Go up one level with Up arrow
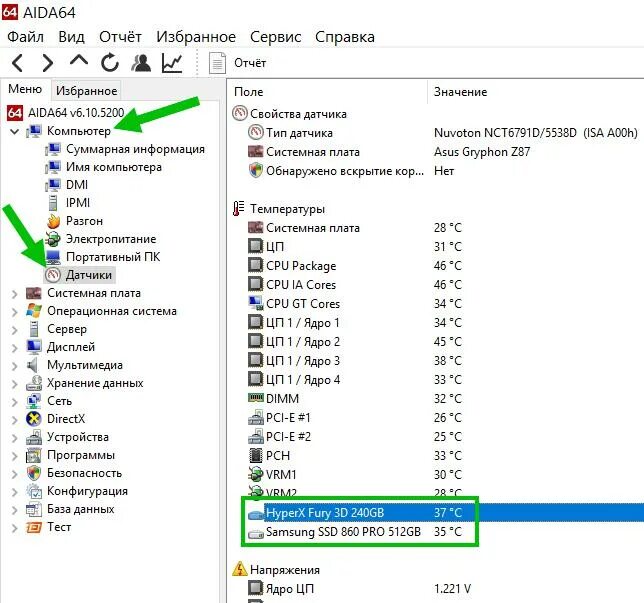644x603 pixels. click(79, 61)
